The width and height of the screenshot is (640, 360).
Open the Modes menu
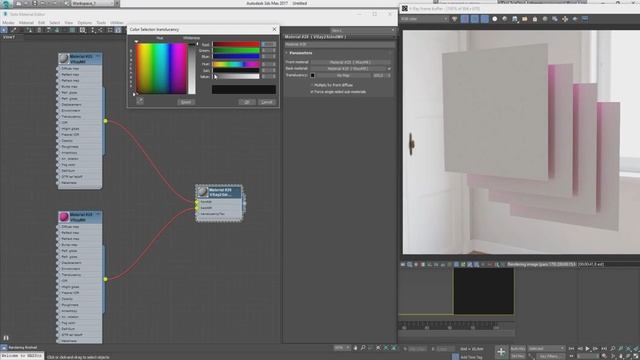(8, 23)
